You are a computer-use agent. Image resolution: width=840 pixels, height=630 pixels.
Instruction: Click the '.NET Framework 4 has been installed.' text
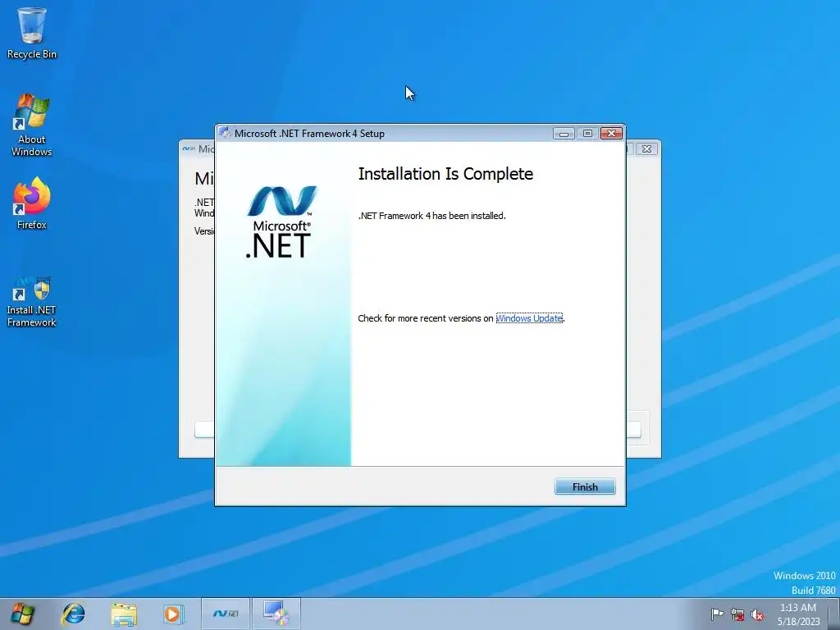pos(431,216)
